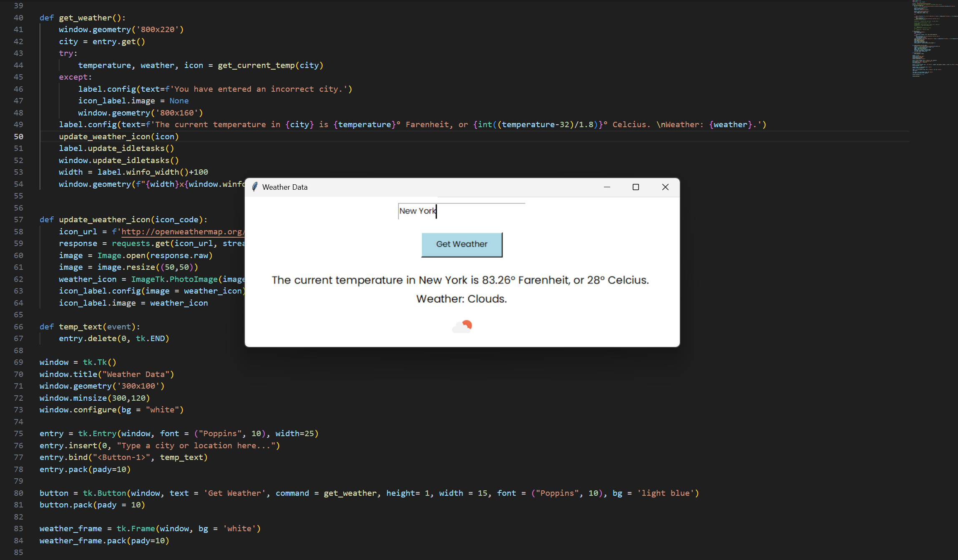
Task: Minimize the Weather Data window
Action: coord(607,187)
